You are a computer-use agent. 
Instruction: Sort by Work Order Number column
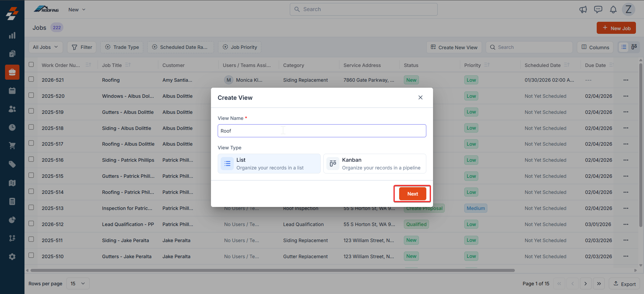[x=88, y=65]
